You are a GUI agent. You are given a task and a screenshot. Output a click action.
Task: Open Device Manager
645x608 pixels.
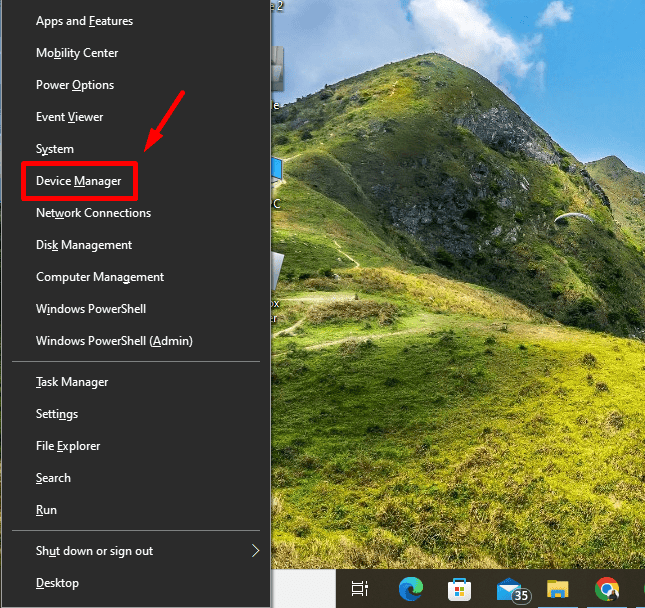[136, 181]
